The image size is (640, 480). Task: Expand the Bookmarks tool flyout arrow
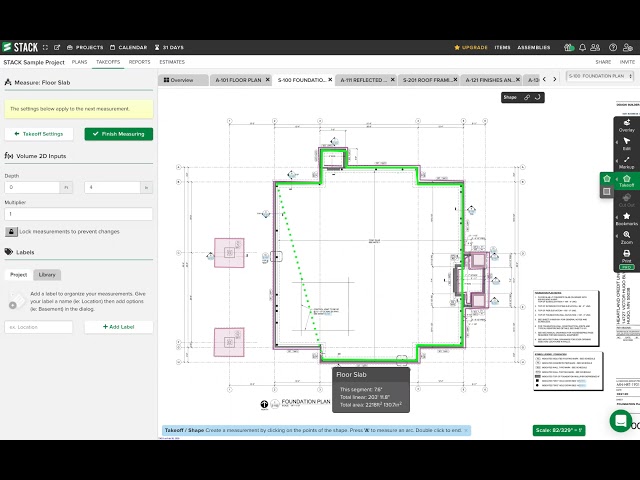pyautogui.click(x=616, y=217)
